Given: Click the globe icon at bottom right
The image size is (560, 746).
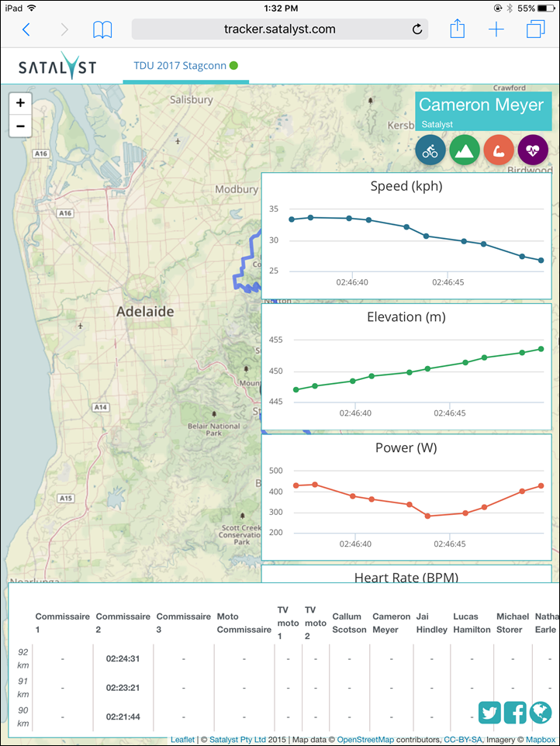Looking at the screenshot, I should 541,713.
